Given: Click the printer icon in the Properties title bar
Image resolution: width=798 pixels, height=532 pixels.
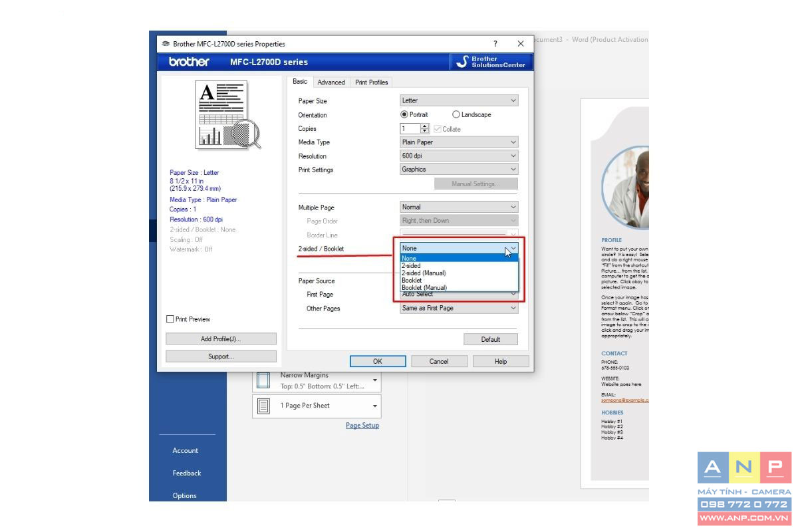Looking at the screenshot, I should pyautogui.click(x=166, y=44).
